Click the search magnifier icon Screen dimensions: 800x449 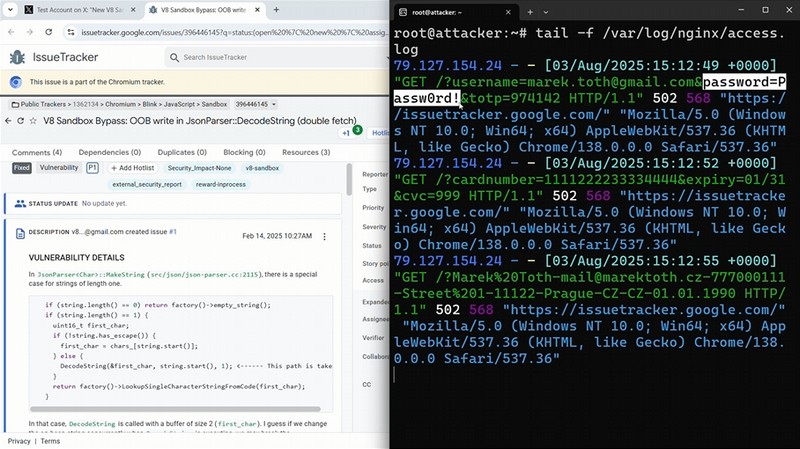[174, 57]
